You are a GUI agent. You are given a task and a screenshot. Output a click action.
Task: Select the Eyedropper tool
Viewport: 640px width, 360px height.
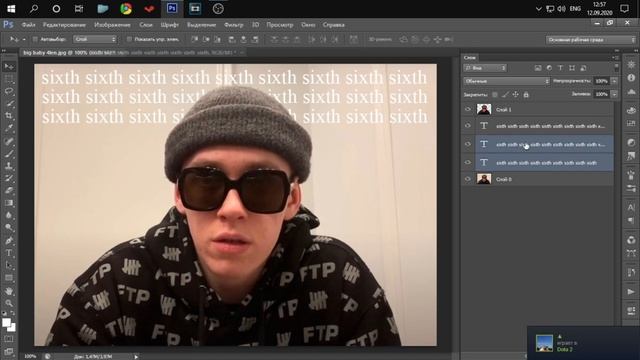pyautogui.click(x=9, y=128)
